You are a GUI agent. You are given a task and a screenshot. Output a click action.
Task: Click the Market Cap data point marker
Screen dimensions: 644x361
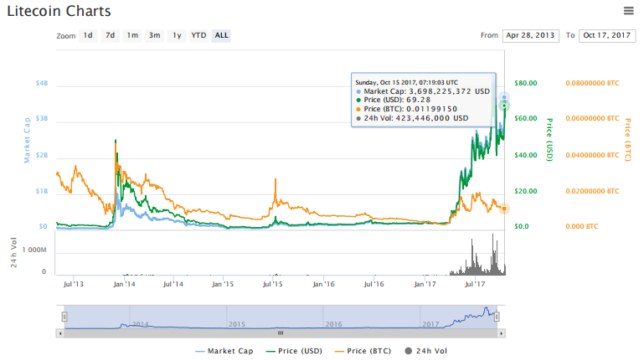coord(504,97)
